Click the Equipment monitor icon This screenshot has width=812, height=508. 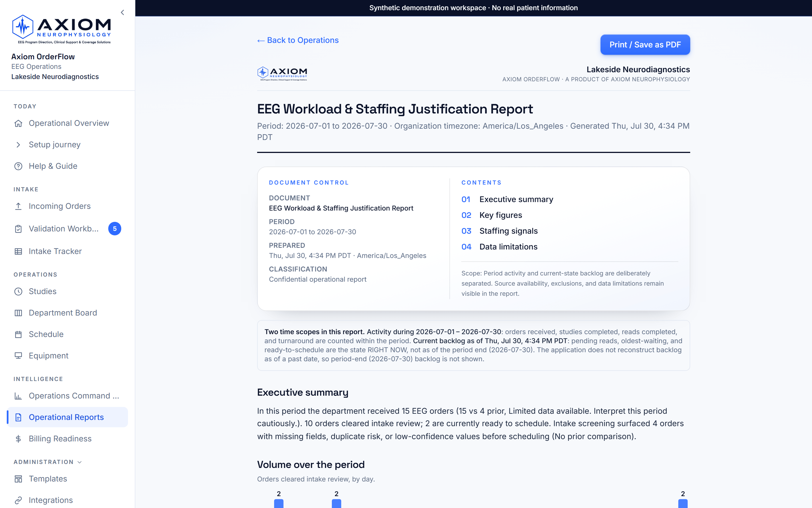pyautogui.click(x=18, y=356)
